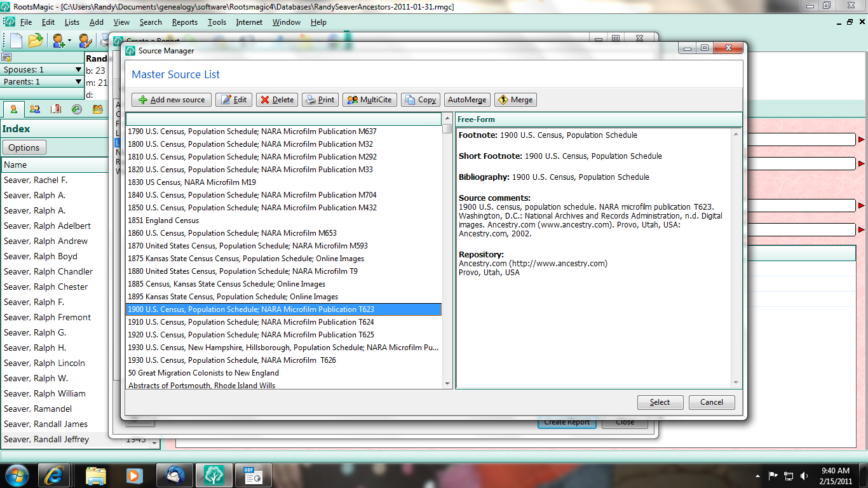Select Abstracts of Portsmouth, Rhode Island Wills

click(283, 385)
